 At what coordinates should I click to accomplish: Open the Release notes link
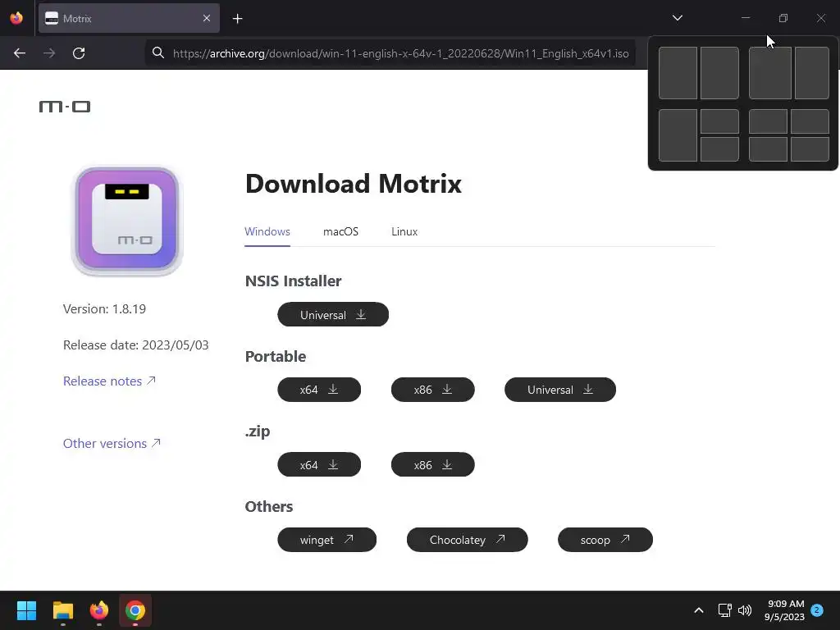[109, 381]
